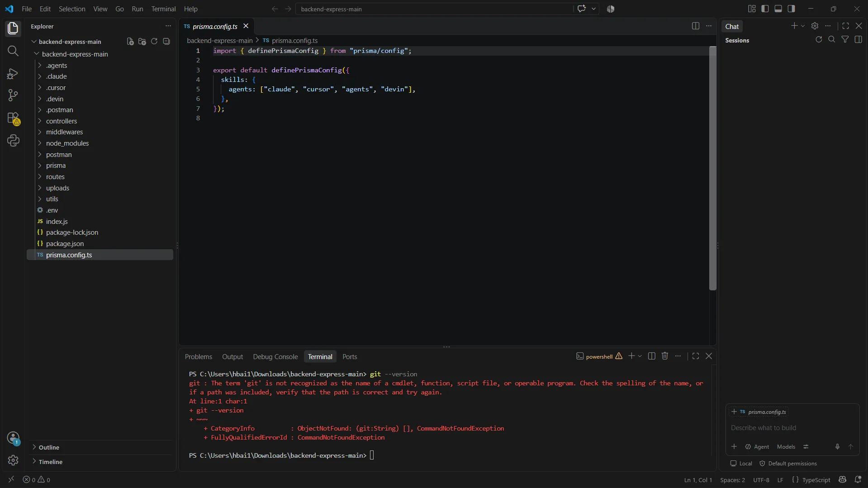The width and height of the screenshot is (868, 488).
Task: Click the editor vertical scrollbar
Action: [x=712, y=168]
